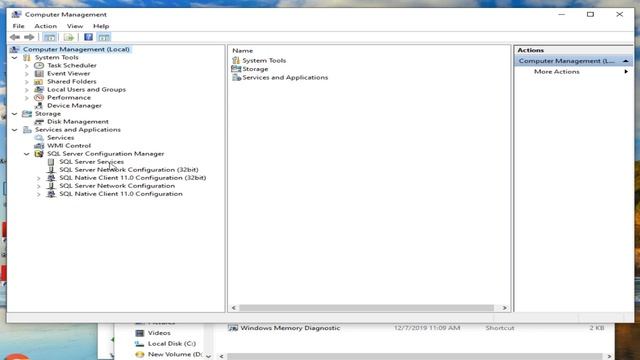The width and height of the screenshot is (640, 360).
Task: Click the Shared Folders icon
Action: click(39, 82)
